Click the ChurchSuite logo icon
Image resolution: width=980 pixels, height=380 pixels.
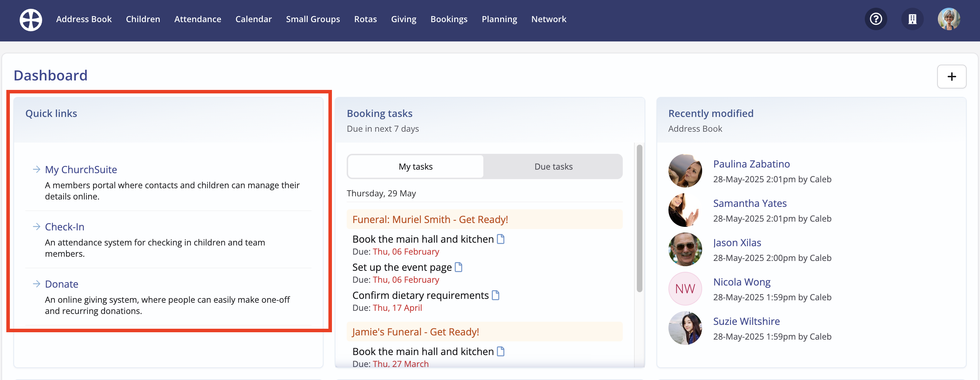[x=31, y=19]
